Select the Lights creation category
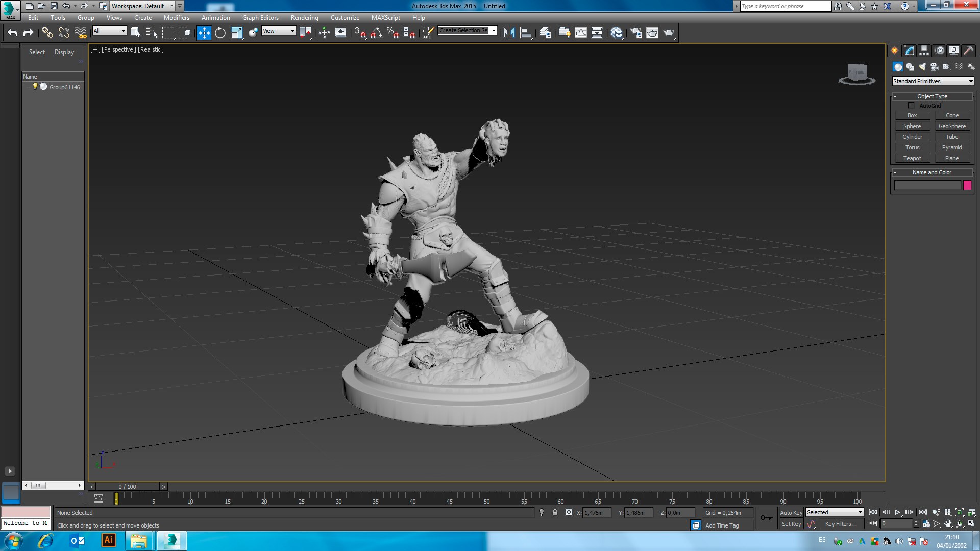 coord(922,67)
